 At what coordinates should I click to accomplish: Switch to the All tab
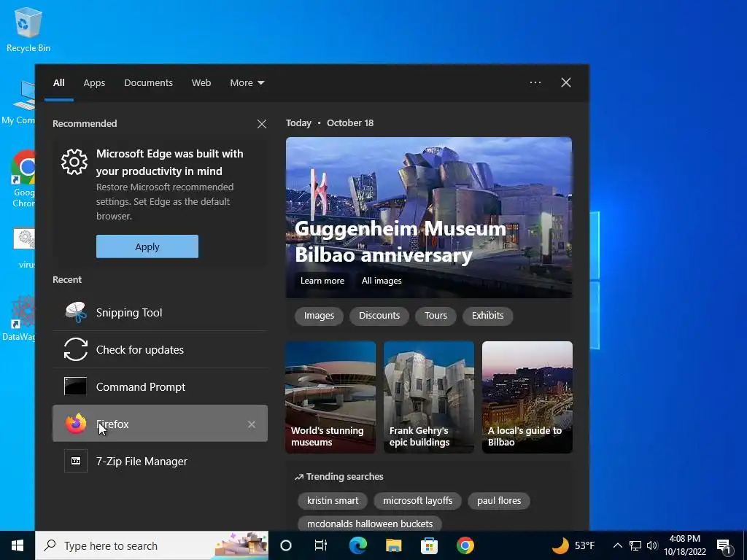pos(59,83)
